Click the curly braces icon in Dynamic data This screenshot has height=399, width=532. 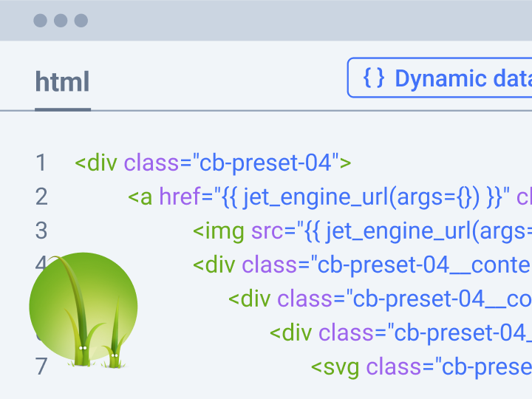pyautogui.click(x=374, y=78)
